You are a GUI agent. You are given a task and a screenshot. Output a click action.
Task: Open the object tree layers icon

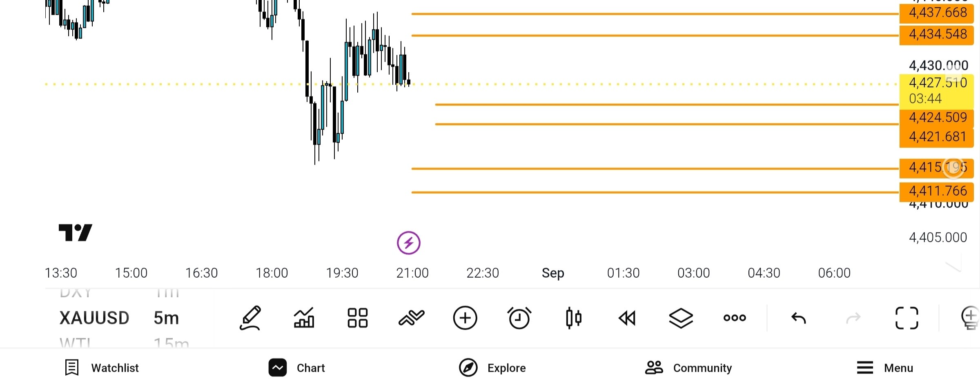(681, 318)
